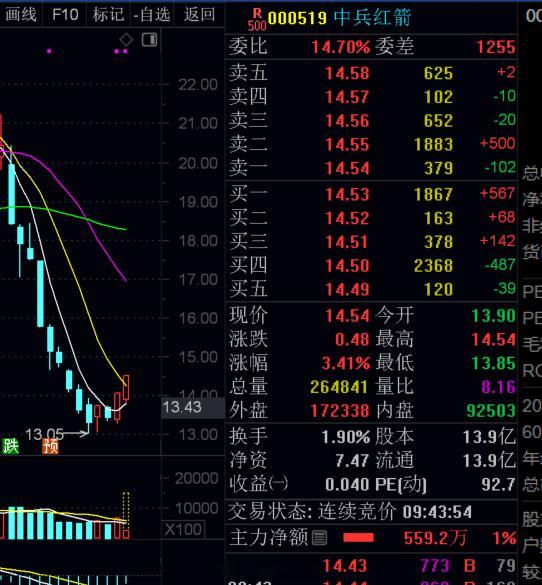Click the 委差 value 1255
Image resolution: width=542 pixels, height=585 pixels.
pyautogui.click(x=496, y=47)
